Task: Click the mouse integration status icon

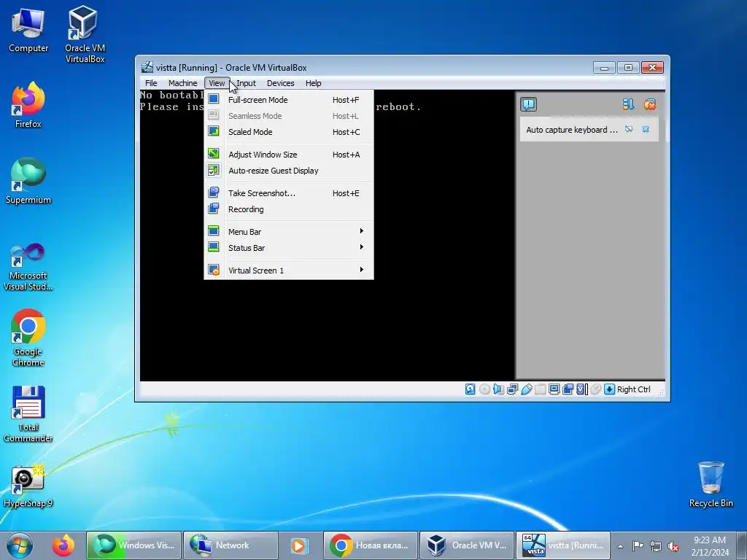Action: pyautogui.click(x=595, y=389)
